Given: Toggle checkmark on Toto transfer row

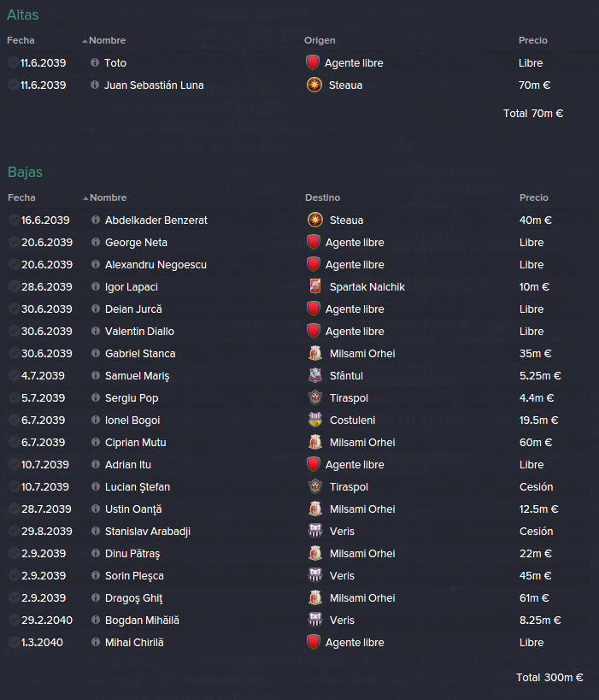Looking at the screenshot, I should [x=13, y=62].
